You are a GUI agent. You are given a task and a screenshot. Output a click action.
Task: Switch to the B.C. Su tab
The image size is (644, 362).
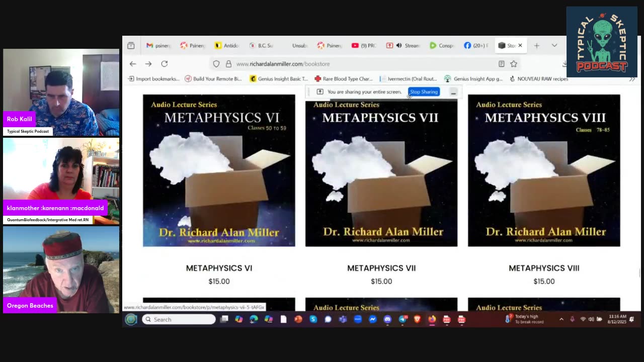[x=261, y=45]
